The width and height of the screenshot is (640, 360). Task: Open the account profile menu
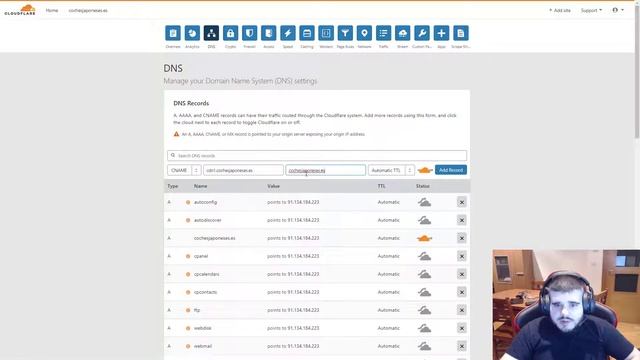(x=618, y=10)
